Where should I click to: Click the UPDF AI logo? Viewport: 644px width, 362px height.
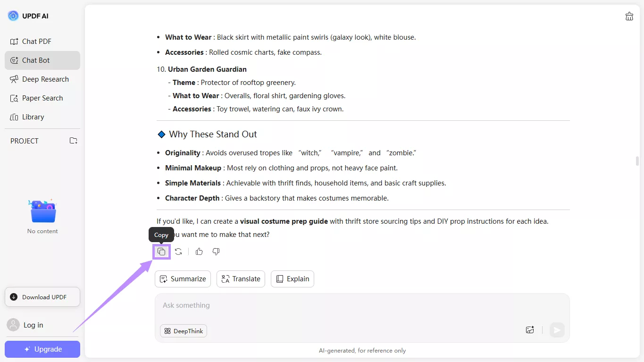pyautogui.click(x=13, y=16)
